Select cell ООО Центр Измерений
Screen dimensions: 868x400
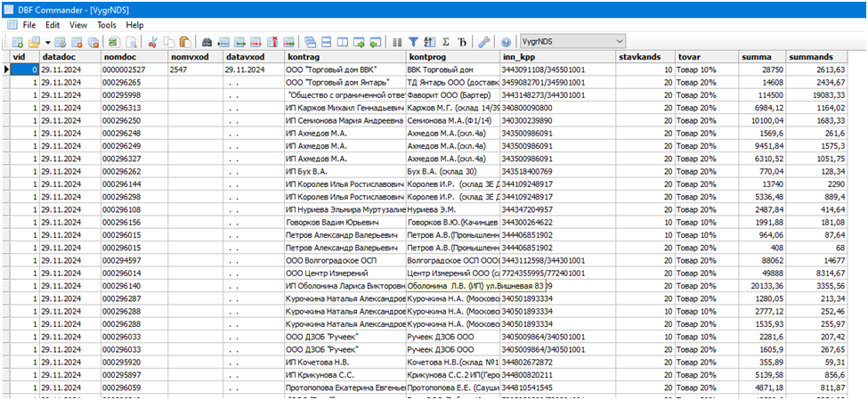point(345,273)
